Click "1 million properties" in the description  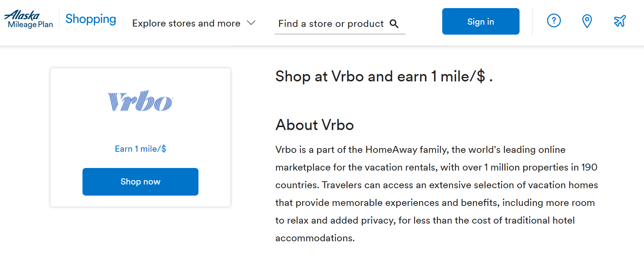pos(526,167)
